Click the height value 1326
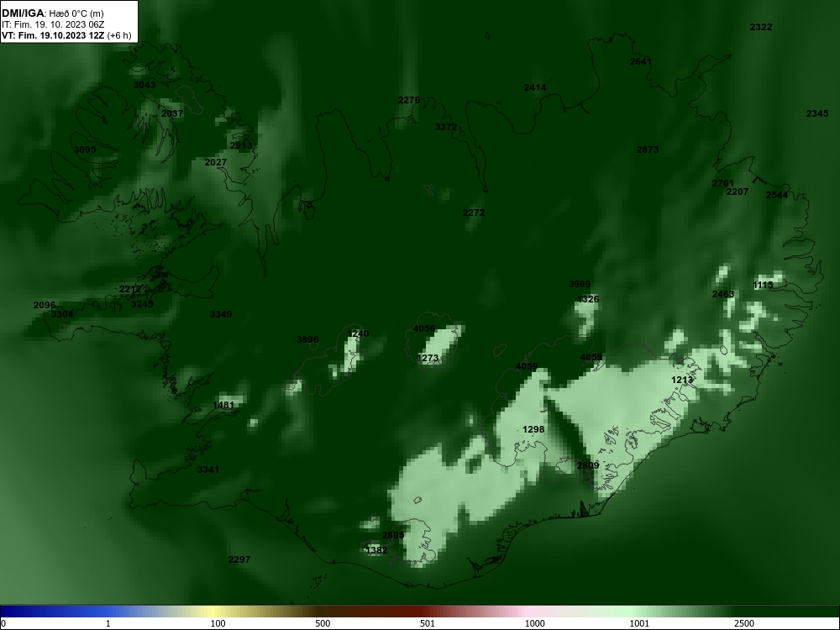Screen dimensions: 840x630 point(588,299)
